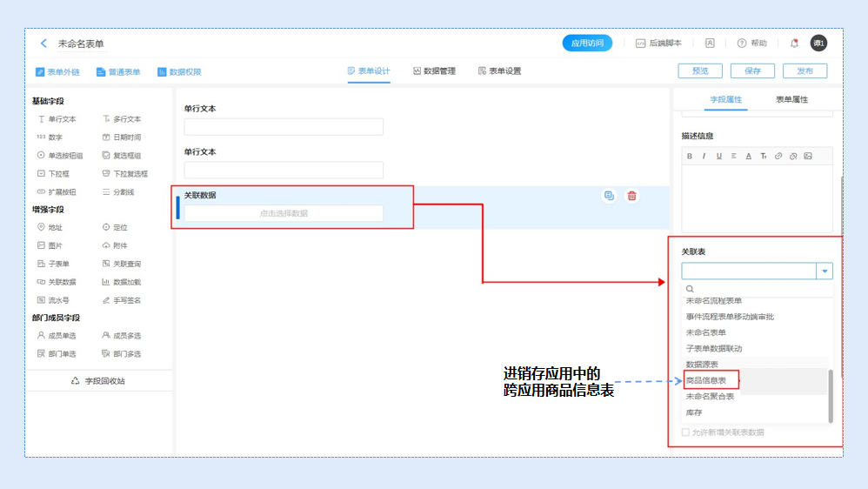Image resolution: width=868 pixels, height=489 pixels.
Task: Delete the 关联数据 field with trash icon
Action: click(x=631, y=196)
